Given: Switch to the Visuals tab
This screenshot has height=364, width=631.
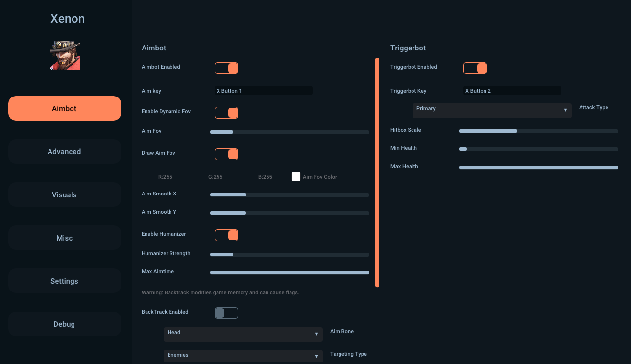Looking at the screenshot, I should pos(64,195).
